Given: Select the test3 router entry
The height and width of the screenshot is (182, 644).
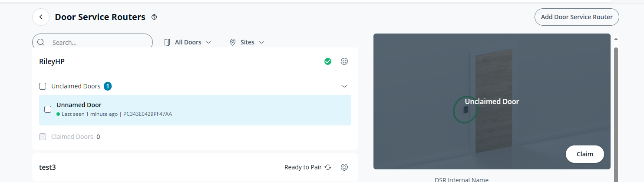Looking at the screenshot, I should coord(130,167).
